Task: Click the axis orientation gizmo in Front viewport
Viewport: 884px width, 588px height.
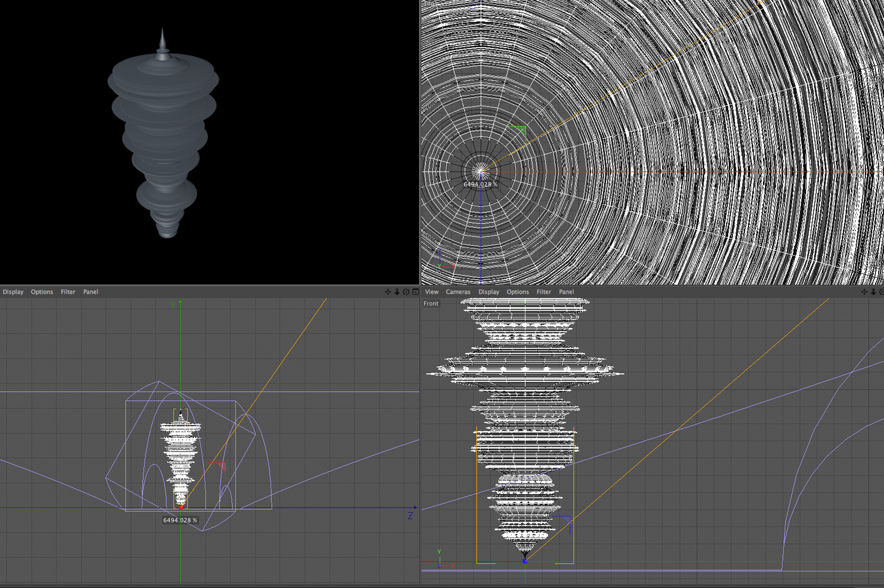Action: pos(444,560)
